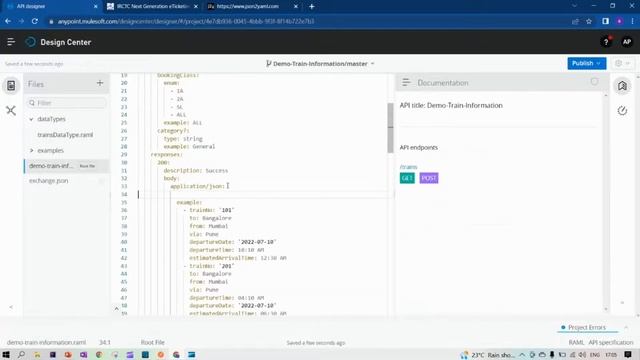Switch to the API designer browser tab

(51, 7)
